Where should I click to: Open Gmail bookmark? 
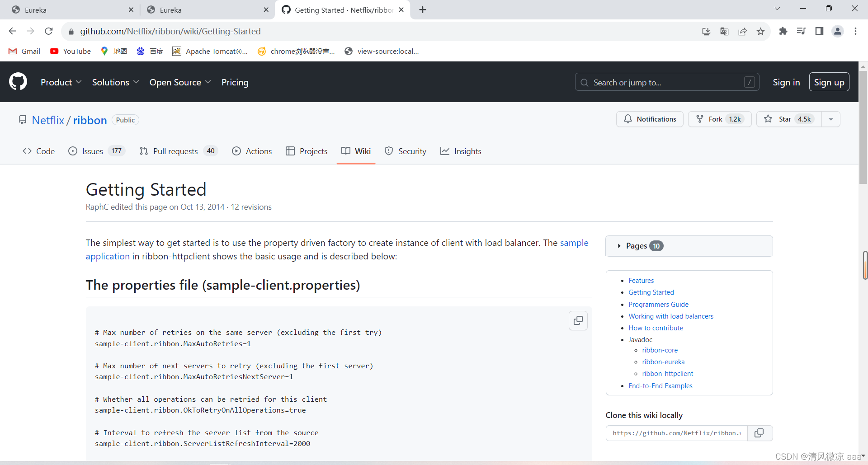pyautogui.click(x=24, y=51)
